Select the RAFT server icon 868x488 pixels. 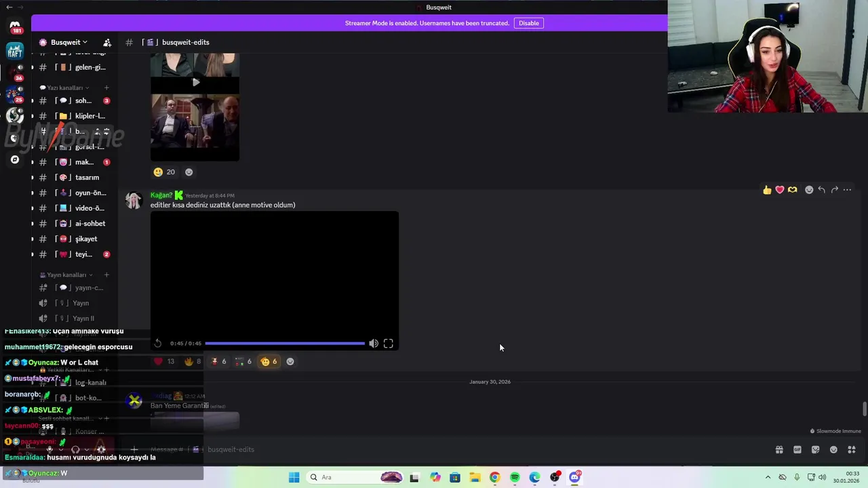point(15,51)
